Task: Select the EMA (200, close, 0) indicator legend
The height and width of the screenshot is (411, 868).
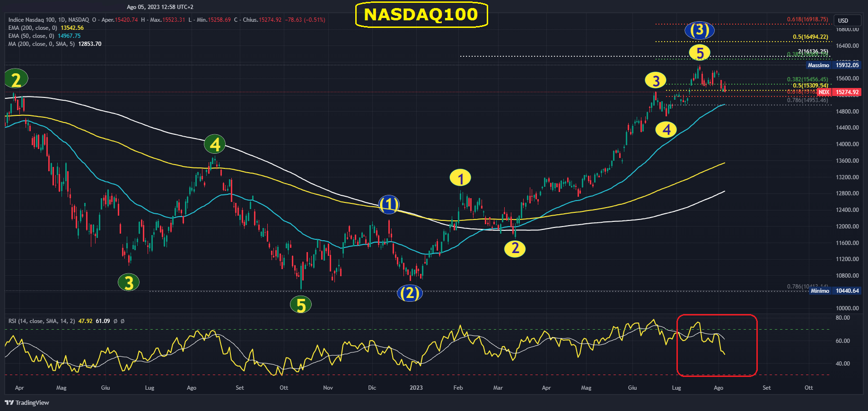Action: tap(33, 28)
